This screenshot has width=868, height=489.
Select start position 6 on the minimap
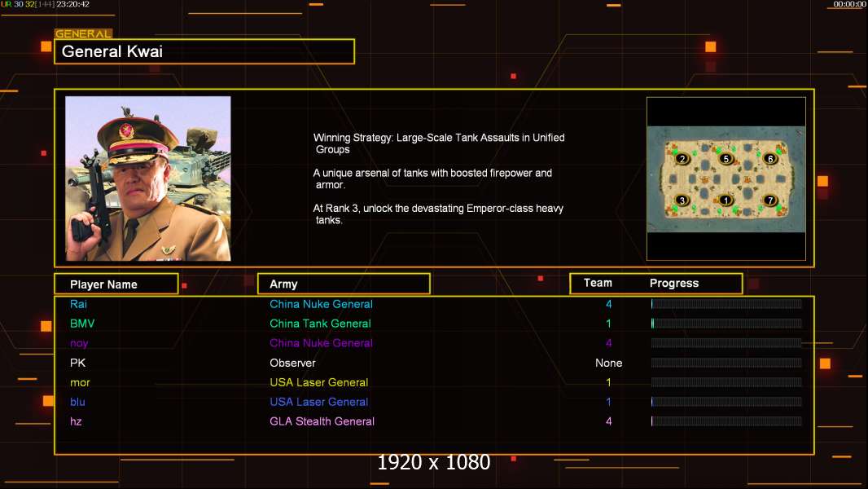(x=769, y=159)
